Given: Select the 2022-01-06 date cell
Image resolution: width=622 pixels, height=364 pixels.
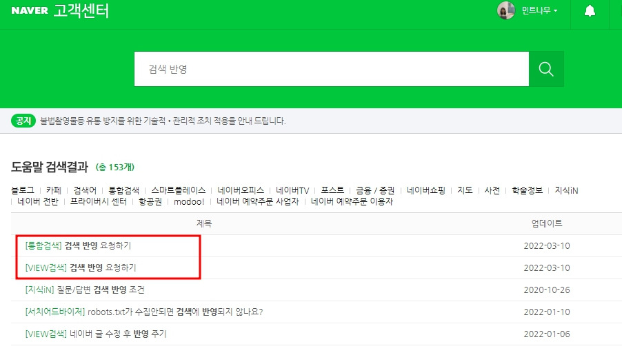Looking at the screenshot, I should pyautogui.click(x=547, y=334).
